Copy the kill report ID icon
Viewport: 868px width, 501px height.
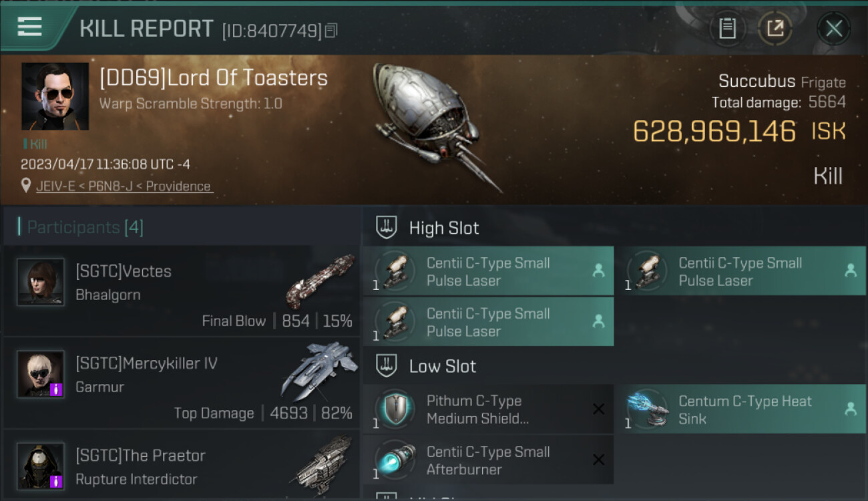[331, 30]
